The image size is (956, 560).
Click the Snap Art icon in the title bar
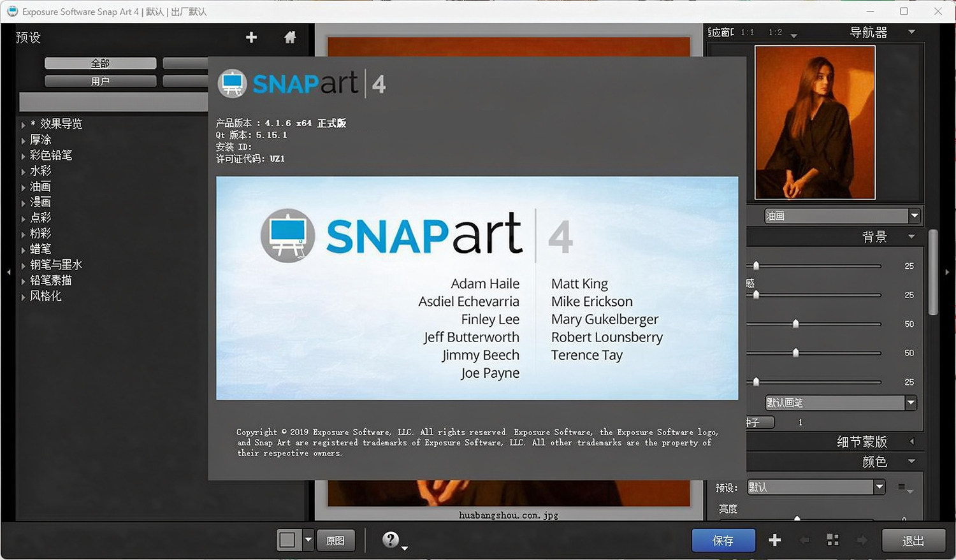click(12, 11)
